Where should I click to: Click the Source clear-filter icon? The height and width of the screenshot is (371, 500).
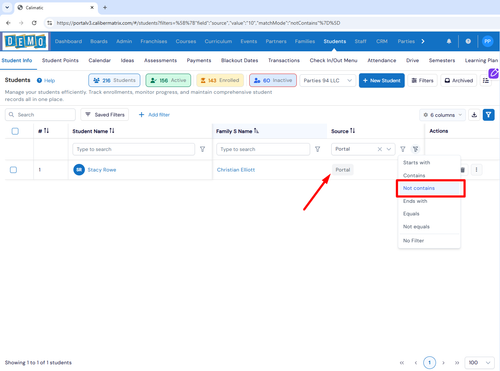click(x=415, y=149)
